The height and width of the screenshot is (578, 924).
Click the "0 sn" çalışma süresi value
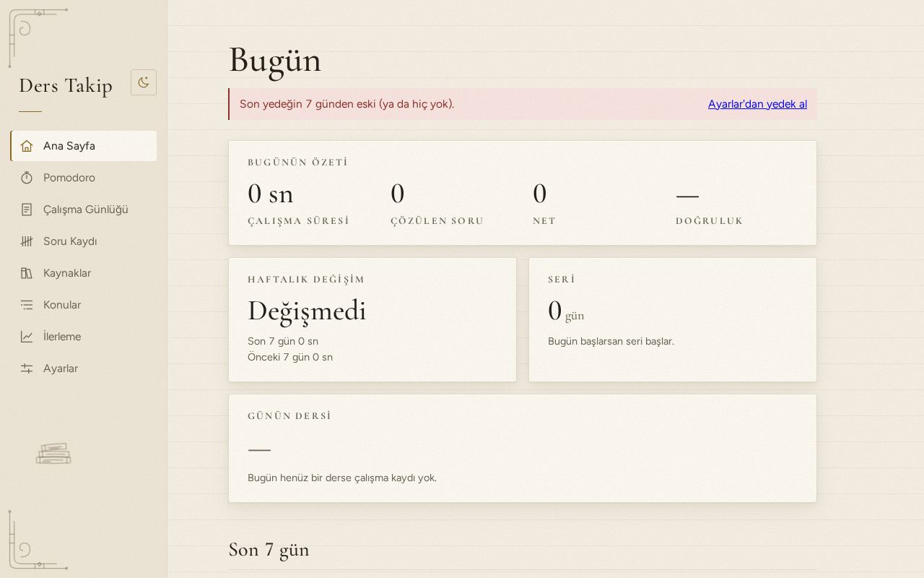(x=271, y=194)
